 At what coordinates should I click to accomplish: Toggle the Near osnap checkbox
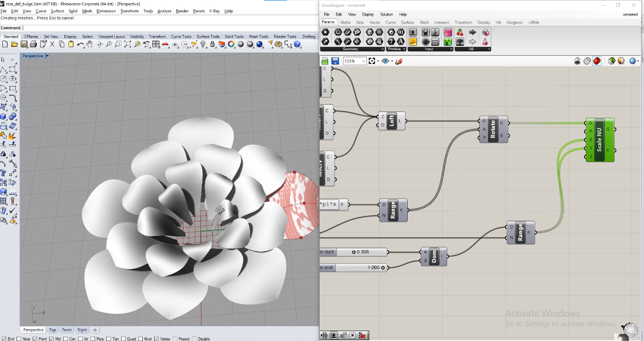[x=19, y=339]
